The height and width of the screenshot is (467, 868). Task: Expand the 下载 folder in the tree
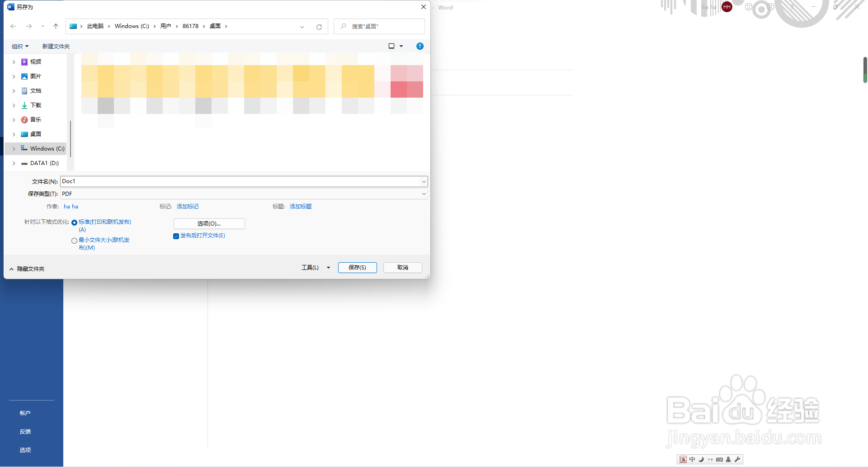coord(14,105)
